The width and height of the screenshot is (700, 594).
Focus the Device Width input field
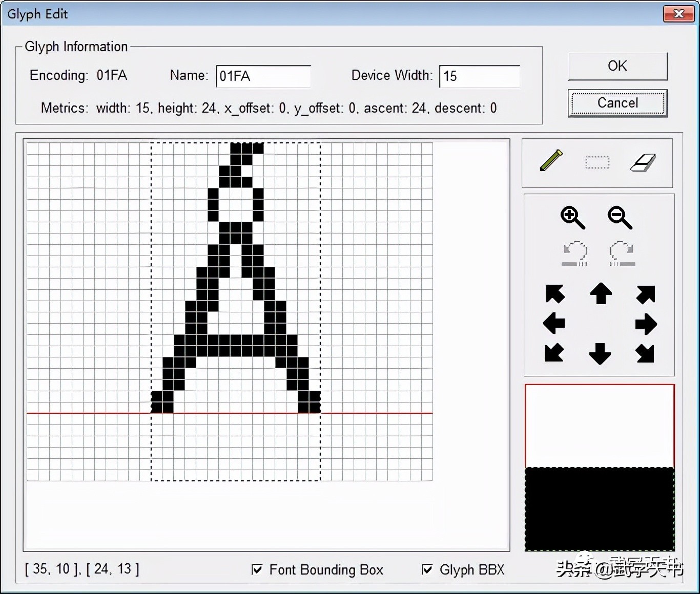pyautogui.click(x=480, y=76)
